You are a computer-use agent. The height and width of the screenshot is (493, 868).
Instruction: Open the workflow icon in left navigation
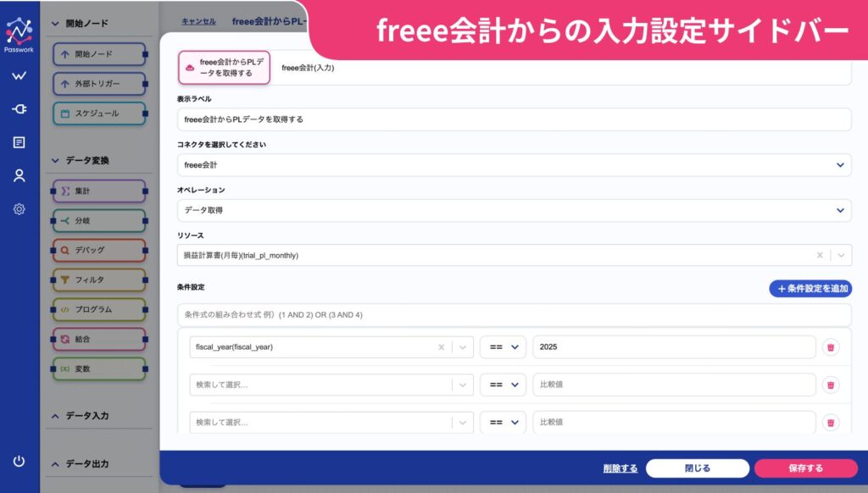(19, 75)
